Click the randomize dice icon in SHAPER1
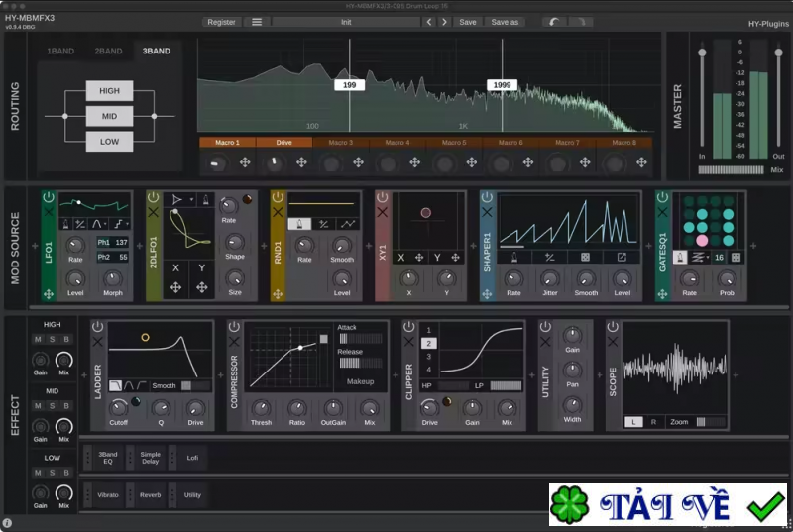The height and width of the screenshot is (532, 793). pyautogui.click(x=585, y=257)
